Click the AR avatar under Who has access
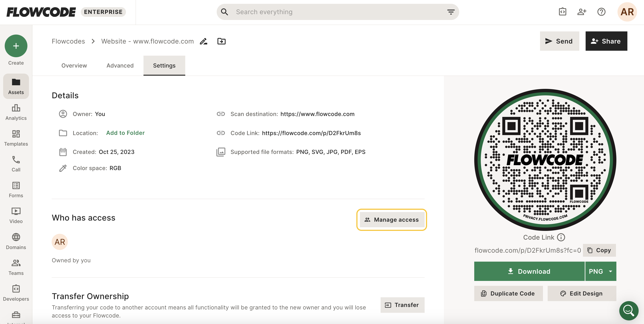This screenshot has width=644, height=324. pyautogui.click(x=60, y=242)
